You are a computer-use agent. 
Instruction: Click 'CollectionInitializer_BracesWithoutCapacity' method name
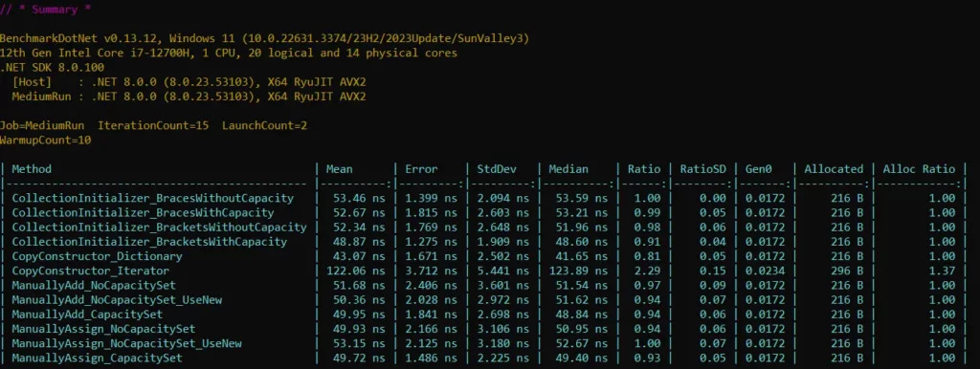point(152,198)
